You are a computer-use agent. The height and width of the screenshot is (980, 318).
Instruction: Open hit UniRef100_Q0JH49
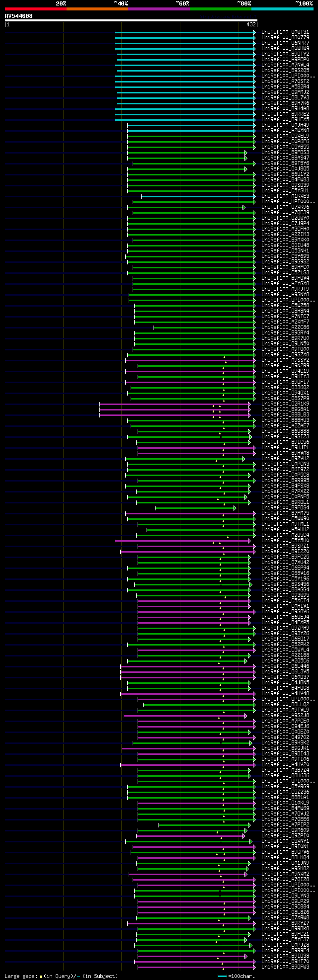tap(285, 125)
